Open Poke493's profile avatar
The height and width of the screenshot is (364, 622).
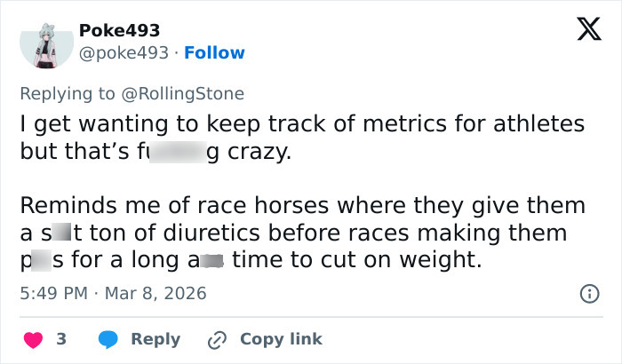pyautogui.click(x=45, y=43)
